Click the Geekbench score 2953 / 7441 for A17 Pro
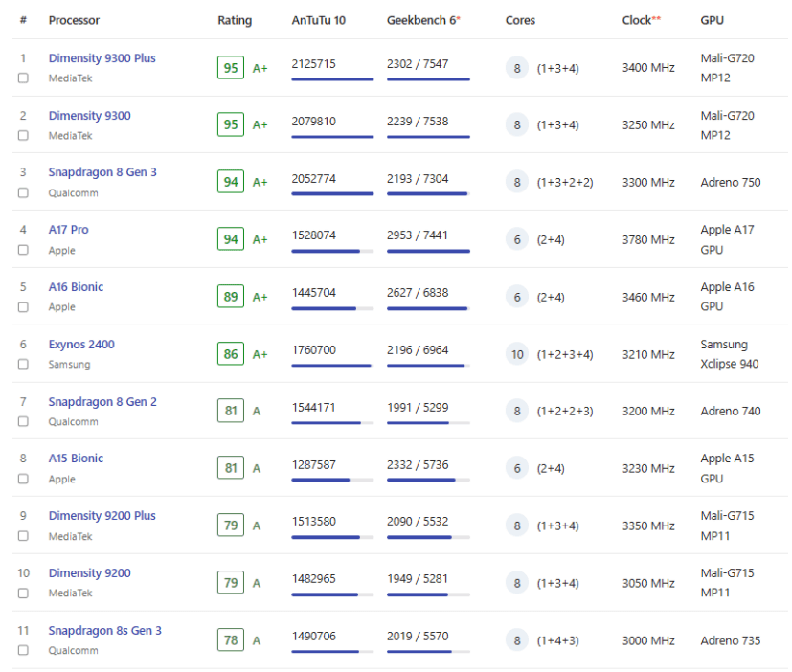The width and height of the screenshot is (792, 672). click(418, 235)
